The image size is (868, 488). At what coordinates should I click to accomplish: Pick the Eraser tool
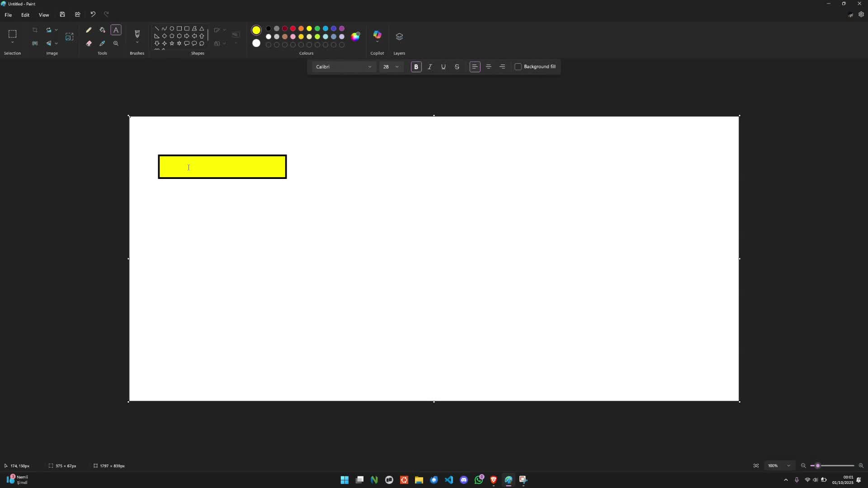(89, 43)
